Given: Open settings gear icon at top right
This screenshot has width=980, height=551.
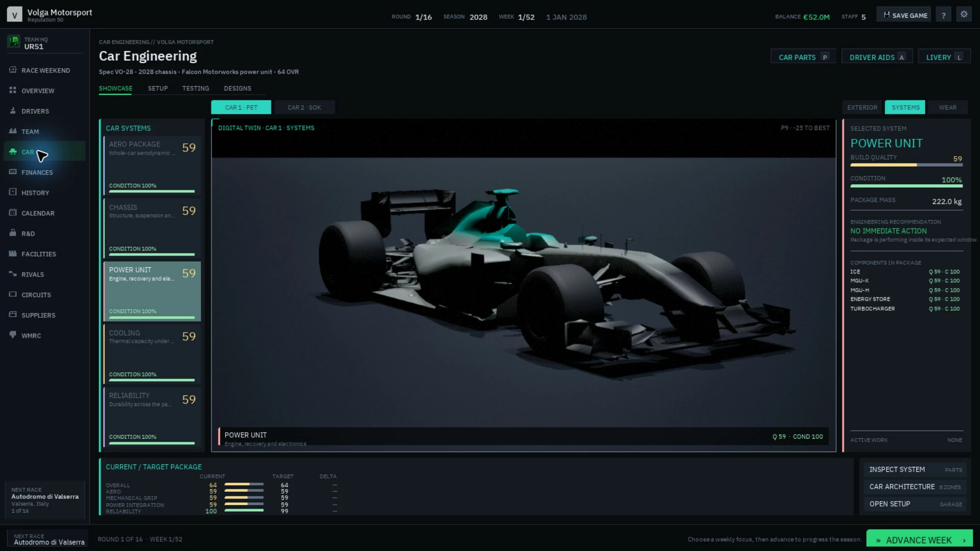Looking at the screenshot, I should coord(964,14).
